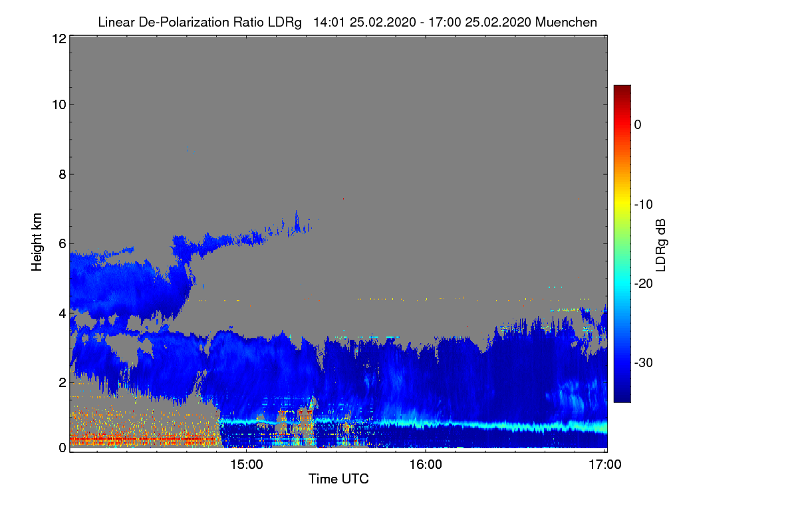Click the "2" height tick label
The image size is (798, 532).
coord(61,382)
